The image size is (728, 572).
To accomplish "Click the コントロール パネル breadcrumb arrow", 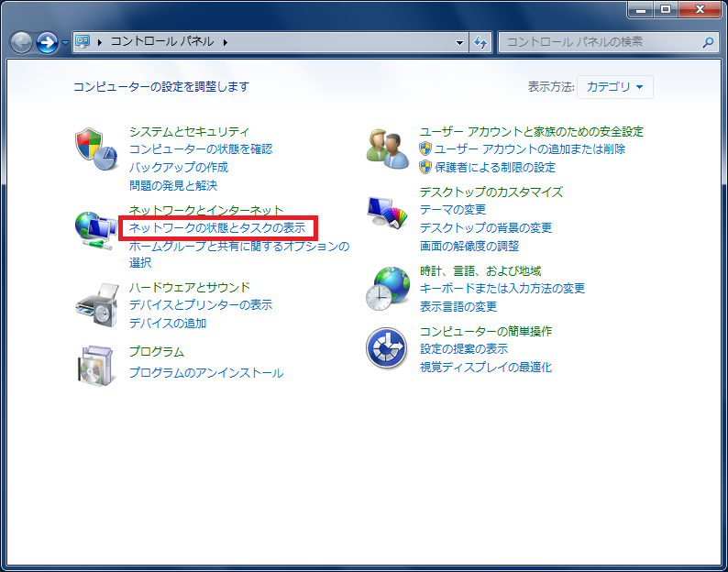I will 225,42.
